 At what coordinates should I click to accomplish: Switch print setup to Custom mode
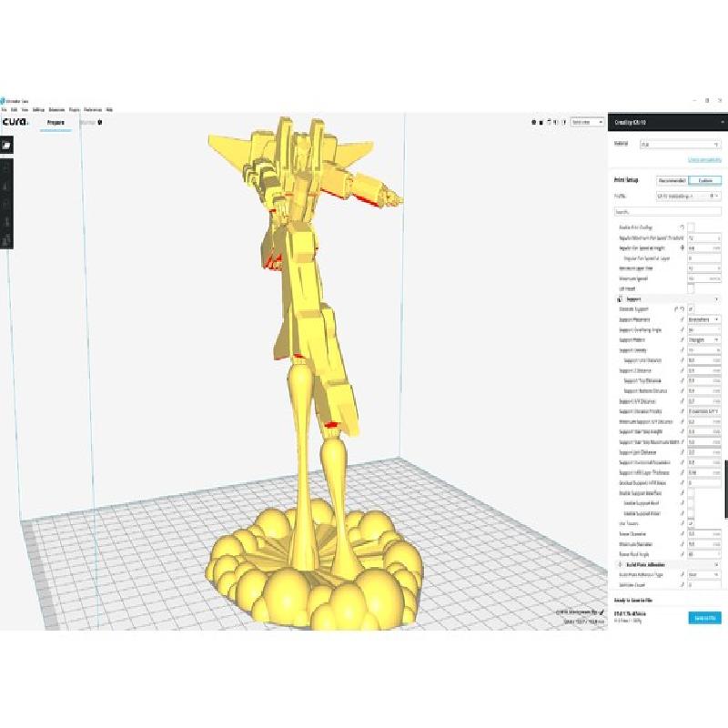704,180
